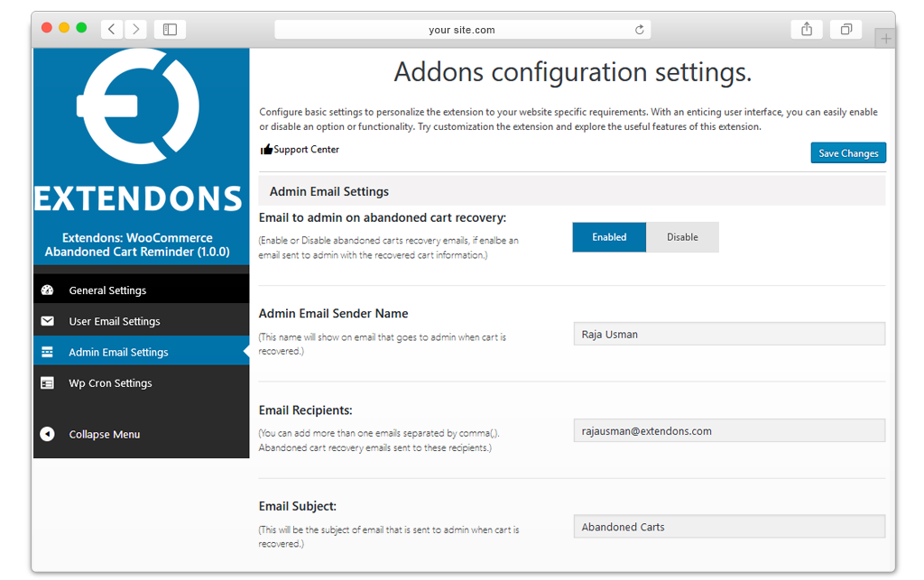Click the Email Subject label
The height and width of the screenshot is (580, 924).
pos(298,506)
